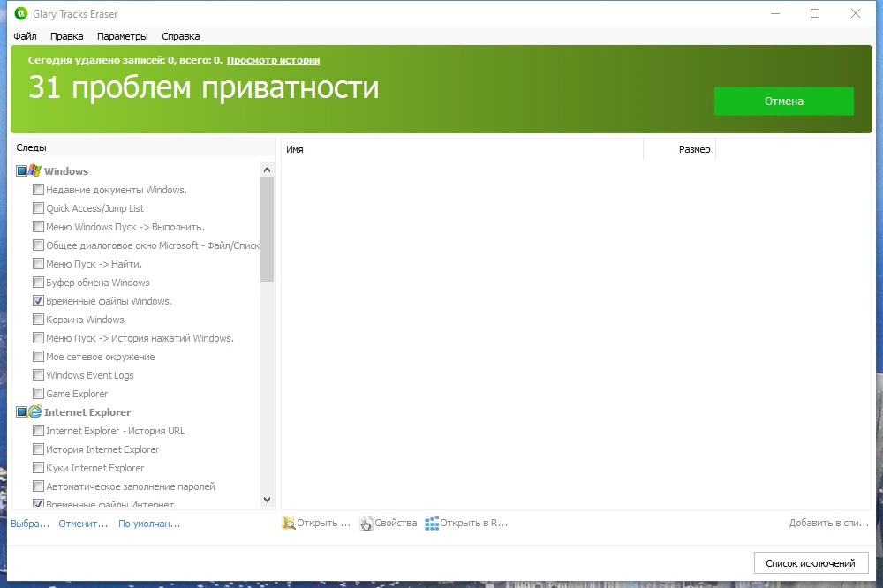Screen dimensions: 883x588
Task: Enable Недавние документы Windows checkbox
Action: [38, 189]
